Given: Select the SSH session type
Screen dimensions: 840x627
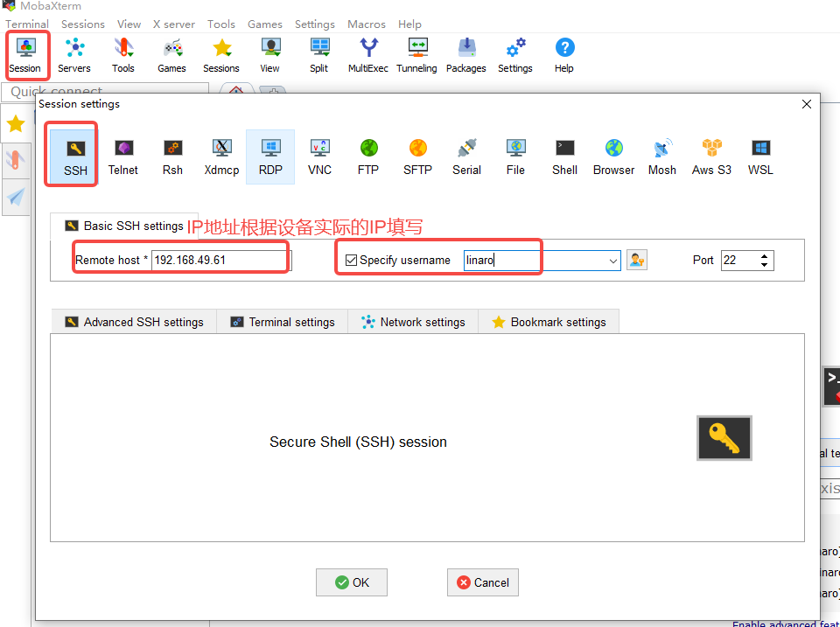Looking at the screenshot, I should (x=75, y=157).
